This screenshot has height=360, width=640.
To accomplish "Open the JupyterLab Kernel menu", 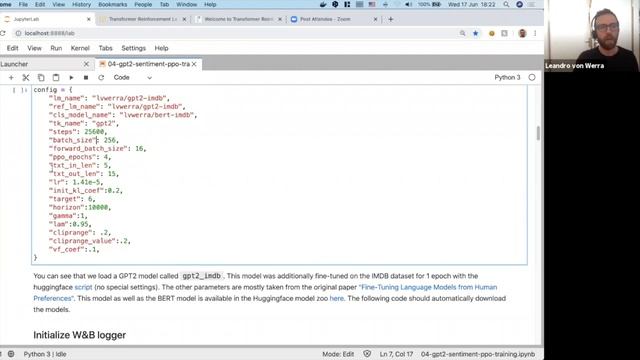I will [80, 48].
